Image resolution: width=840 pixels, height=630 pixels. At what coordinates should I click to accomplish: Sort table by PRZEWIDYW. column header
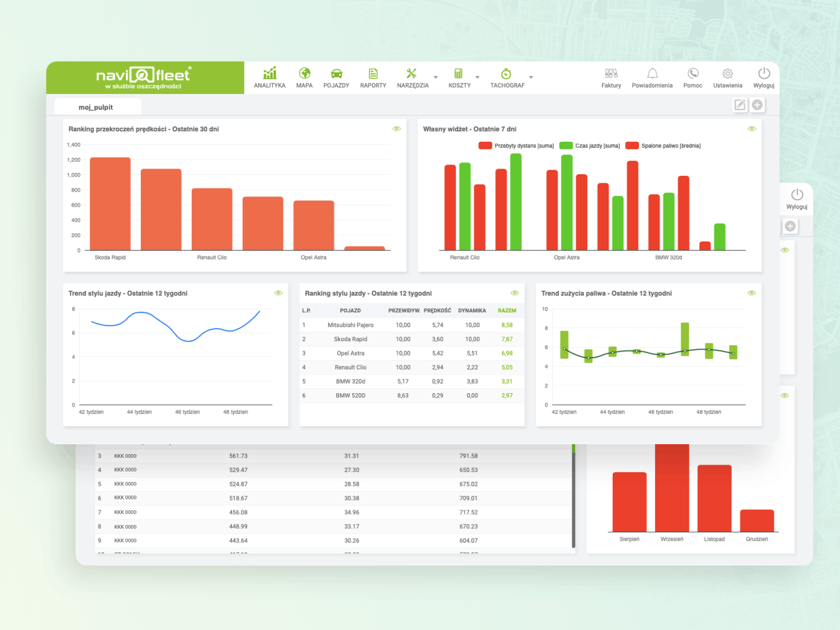404,311
